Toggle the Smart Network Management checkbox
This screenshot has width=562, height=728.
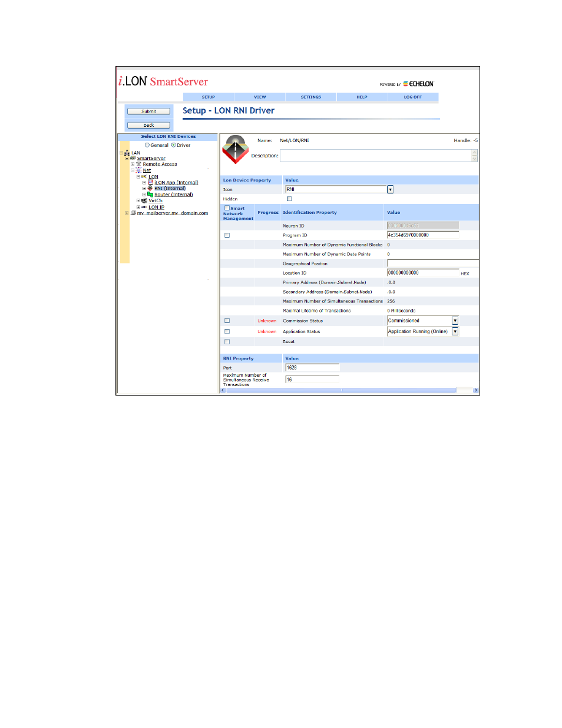227,207
